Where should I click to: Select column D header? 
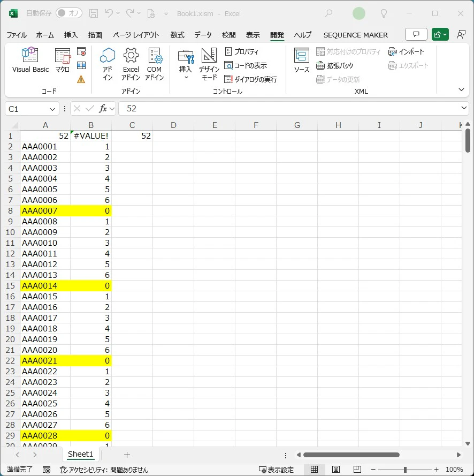coord(173,125)
